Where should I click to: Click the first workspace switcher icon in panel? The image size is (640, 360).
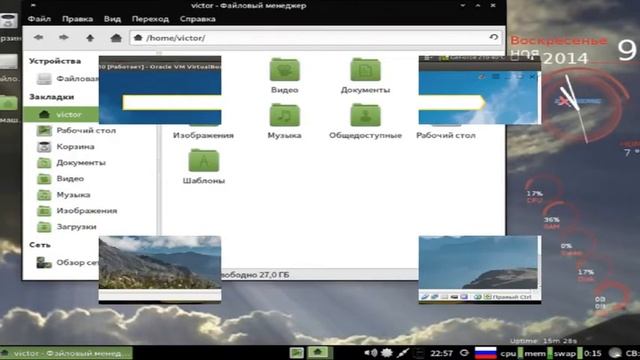click(x=297, y=353)
